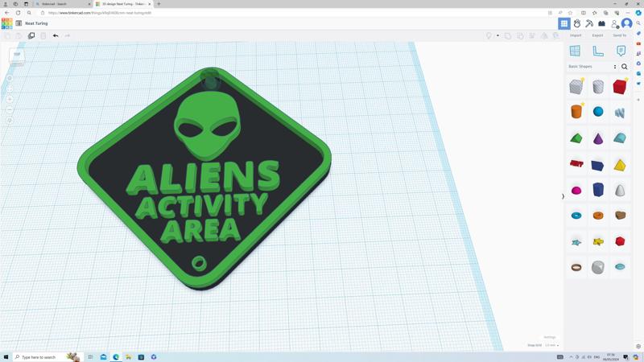Pick the gray rounded Dice shape
Viewport: 644px width, 362px height.
(598, 267)
